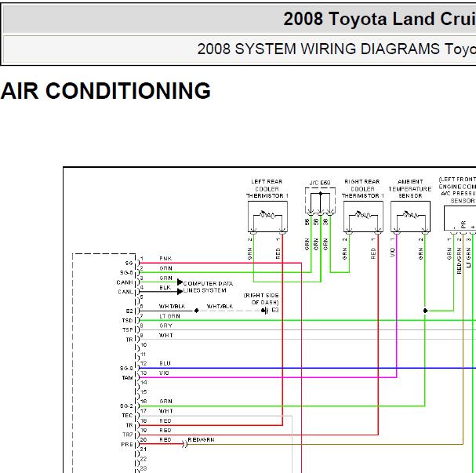Viewport: 476px width, 473px height.
Task: Click the "CANL" terminal label
Action: [x=125, y=292]
